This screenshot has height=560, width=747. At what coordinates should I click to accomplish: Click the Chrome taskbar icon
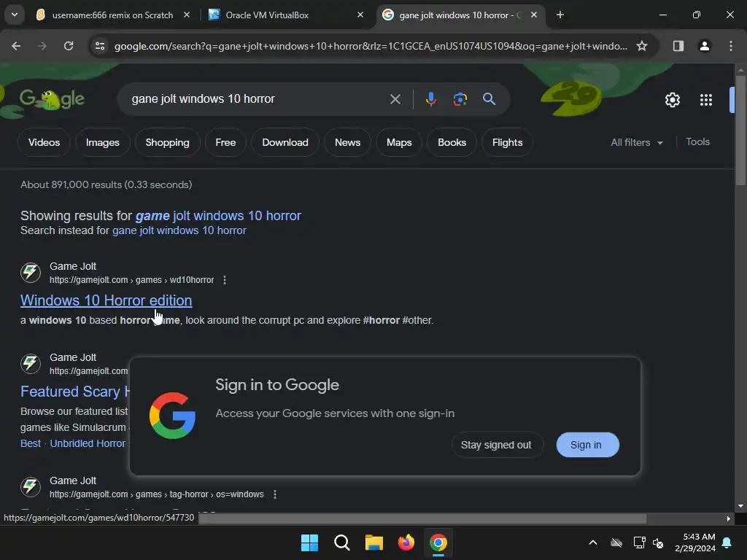(x=438, y=542)
